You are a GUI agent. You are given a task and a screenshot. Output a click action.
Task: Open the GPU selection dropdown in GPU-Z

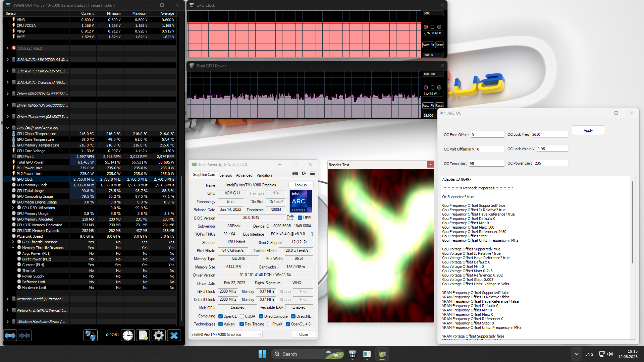coord(260,335)
